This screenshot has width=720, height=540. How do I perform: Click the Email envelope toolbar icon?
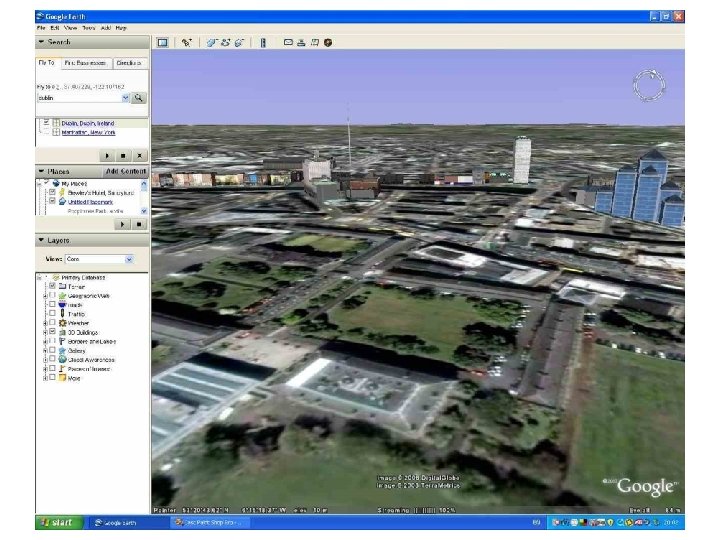click(288, 43)
